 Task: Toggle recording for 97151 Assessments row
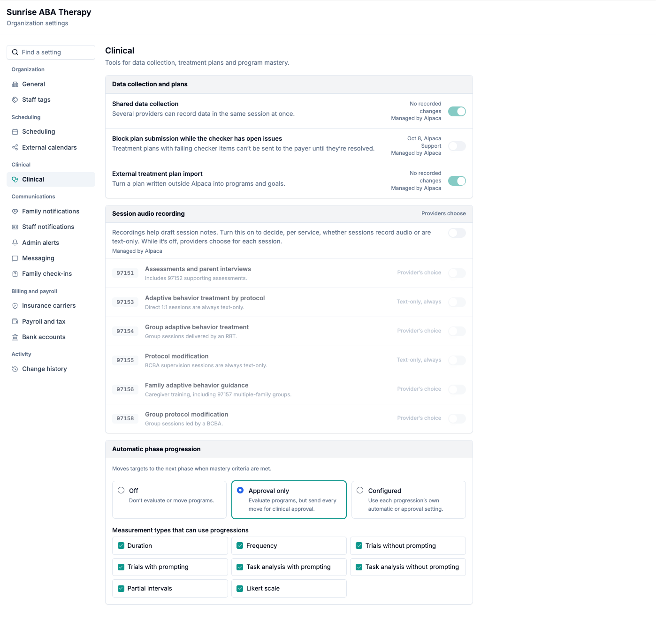(x=457, y=273)
